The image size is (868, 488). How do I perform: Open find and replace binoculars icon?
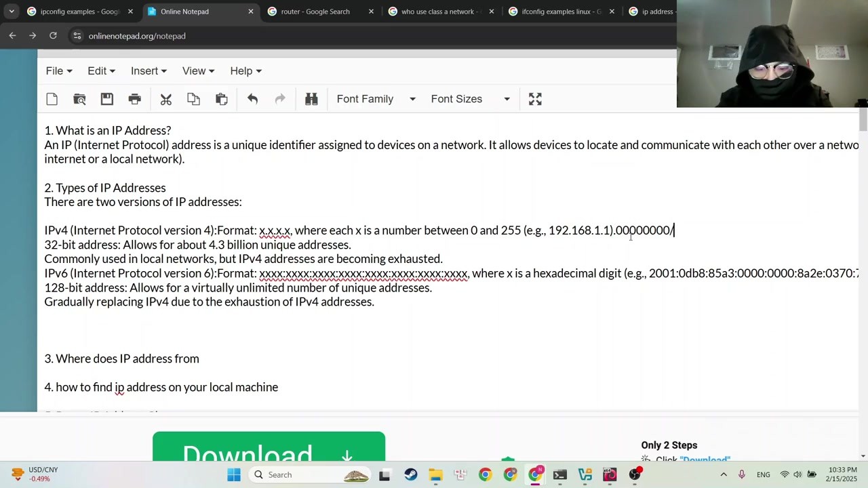click(x=311, y=99)
